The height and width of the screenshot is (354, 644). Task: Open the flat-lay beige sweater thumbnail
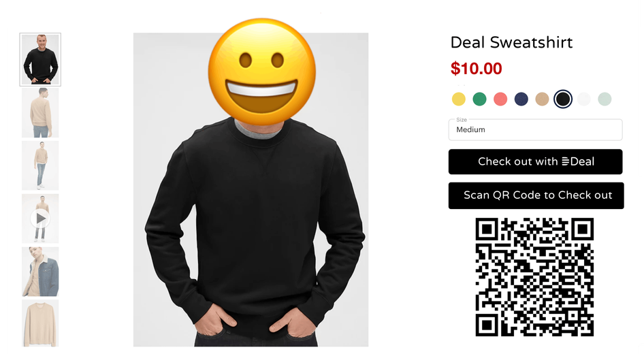point(40,323)
